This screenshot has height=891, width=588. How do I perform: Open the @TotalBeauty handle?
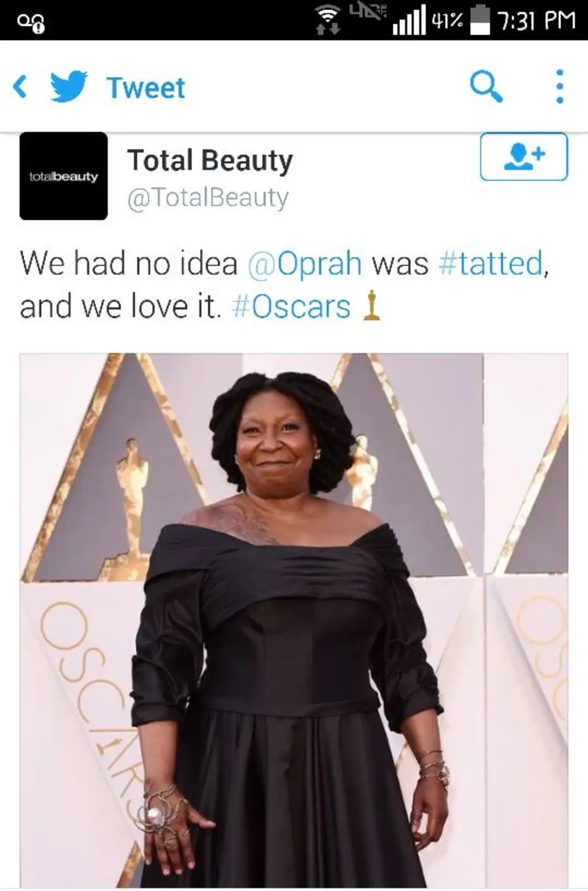pyautogui.click(x=208, y=197)
